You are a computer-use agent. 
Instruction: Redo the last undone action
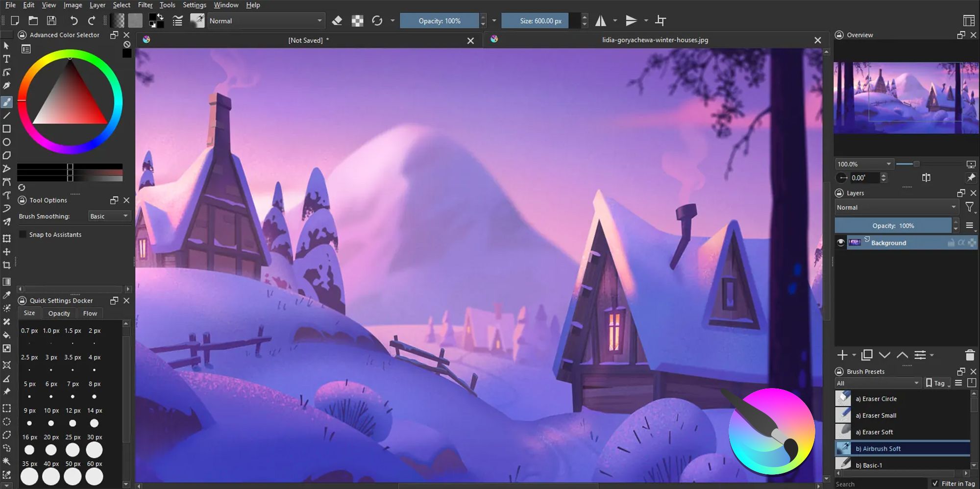(x=92, y=21)
